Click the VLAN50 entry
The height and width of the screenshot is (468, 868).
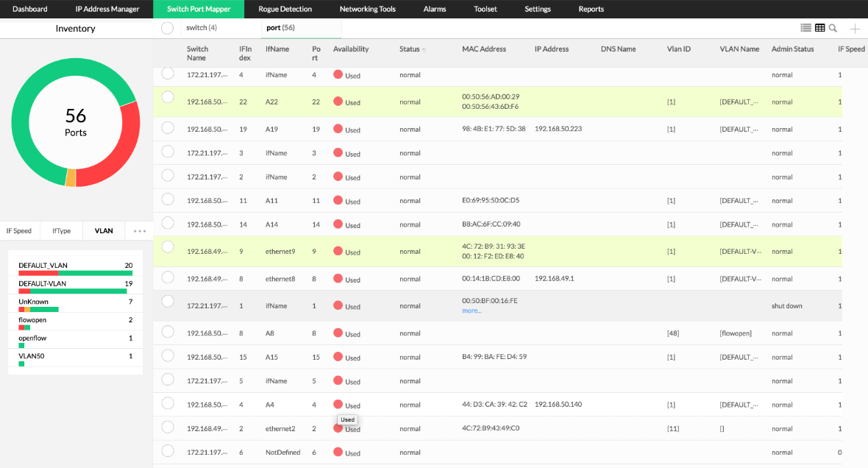[75, 359]
